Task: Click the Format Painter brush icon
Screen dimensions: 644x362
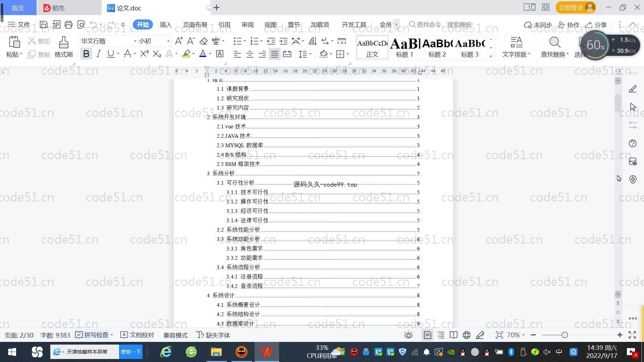Action: [x=63, y=42]
